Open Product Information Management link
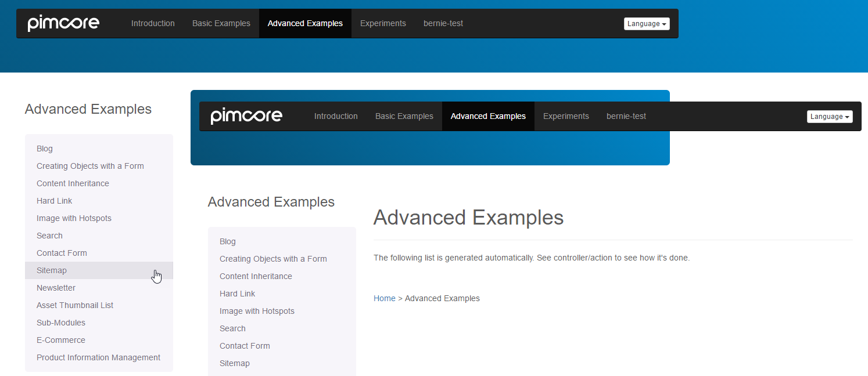This screenshot has width=868, height=376. (98, 357)
